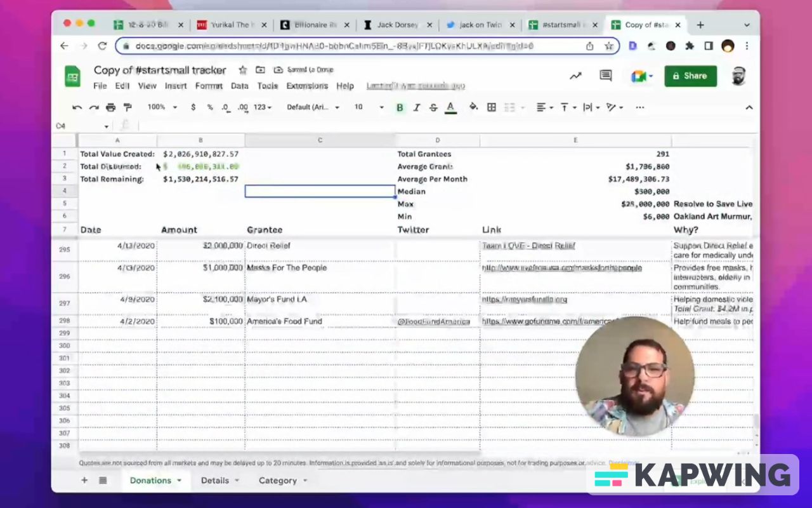Screen dimensions: 812x508
Task: Click the Undo arrow in the toolbar
Action: 77,107
